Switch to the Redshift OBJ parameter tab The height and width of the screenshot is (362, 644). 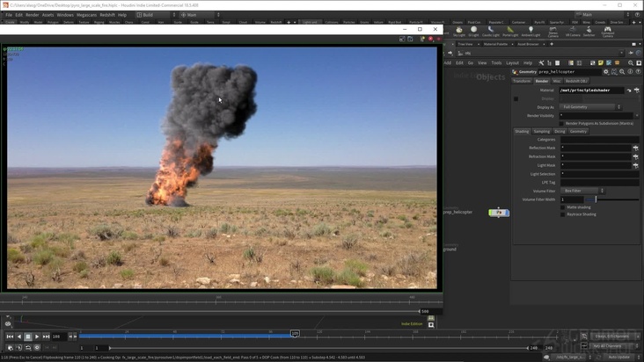pyautogui.click(x=576, y=81)
